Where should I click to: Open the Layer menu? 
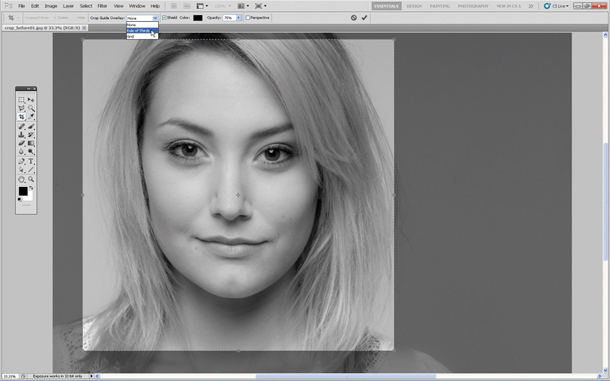[x=68, y=6]
